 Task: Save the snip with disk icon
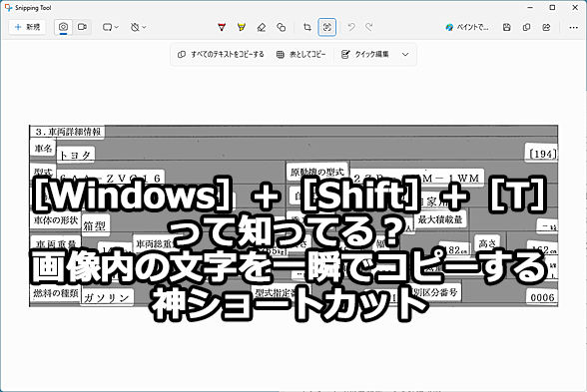506,27
